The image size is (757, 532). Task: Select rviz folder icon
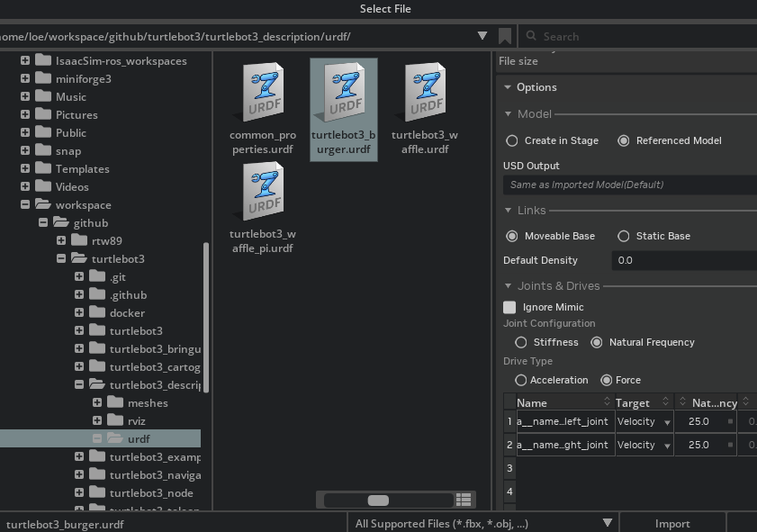[x=115, y=420]
